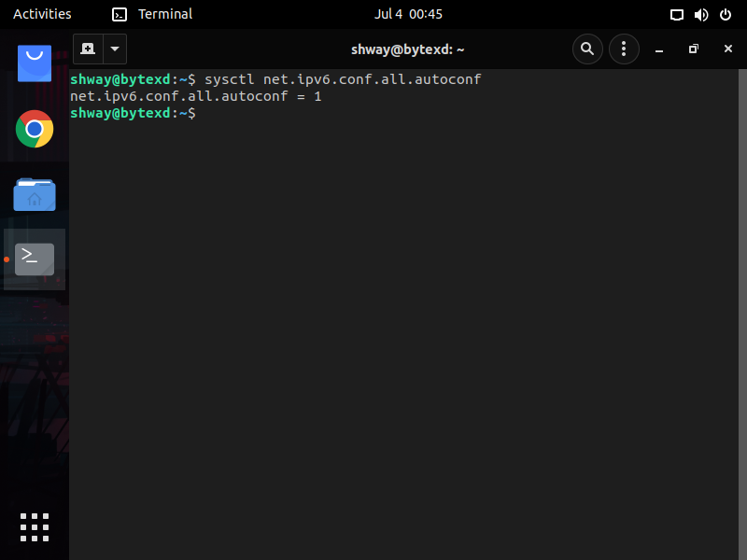Select the Terminal icon in dock

(35, 259)
